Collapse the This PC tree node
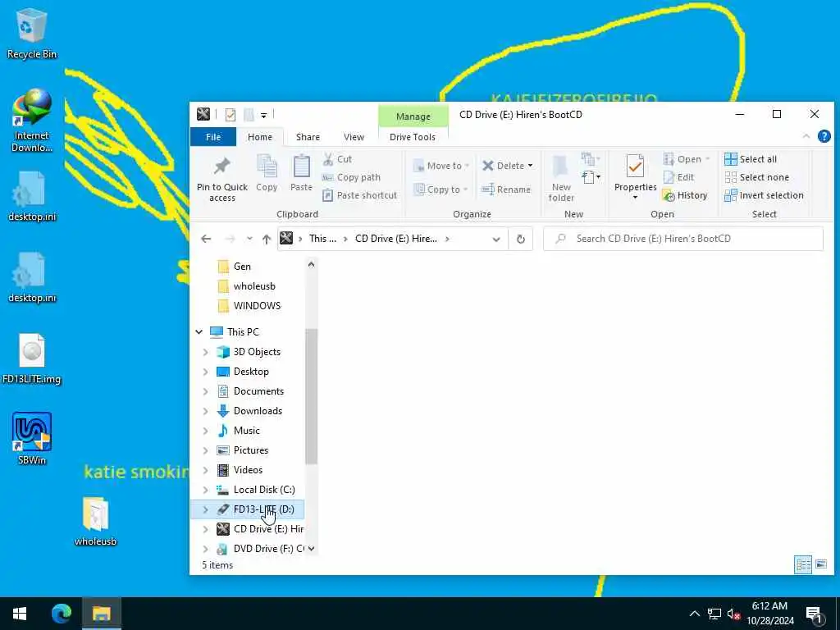This screenshot has height=630, width=840. click(x=199, y=332)
